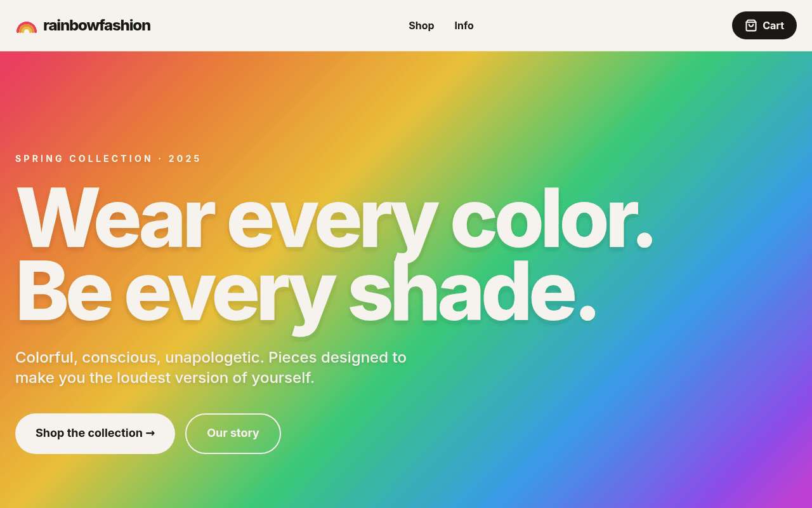Click the headline word Wear

115,218
